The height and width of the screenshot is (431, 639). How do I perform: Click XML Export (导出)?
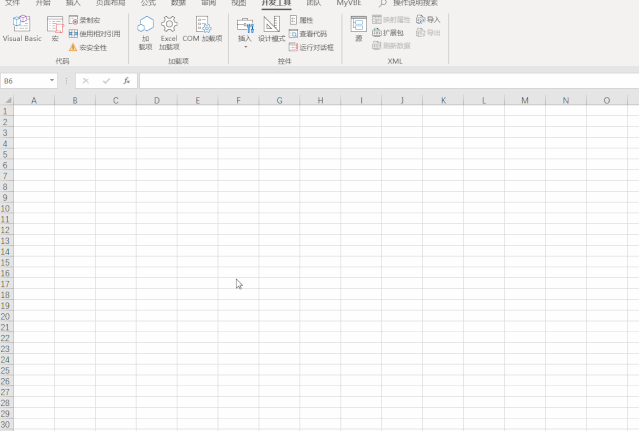428,33
